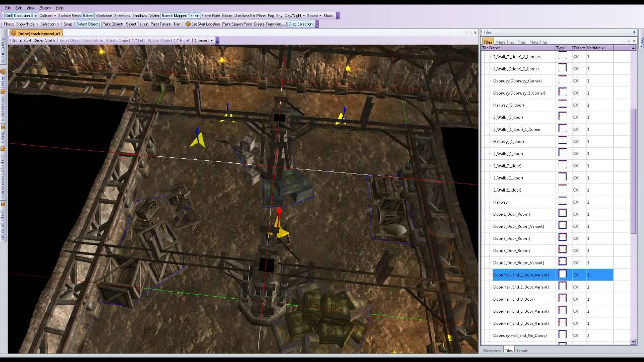
Task: Click the Set Start Location coin icon
Action: (x=188, y=24)
